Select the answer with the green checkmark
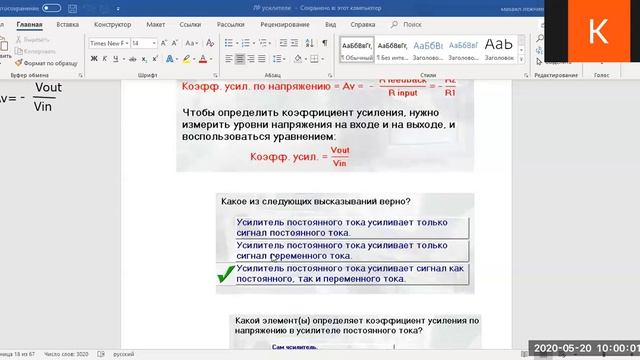Screen dimensions: 640x360 [352, 273]
